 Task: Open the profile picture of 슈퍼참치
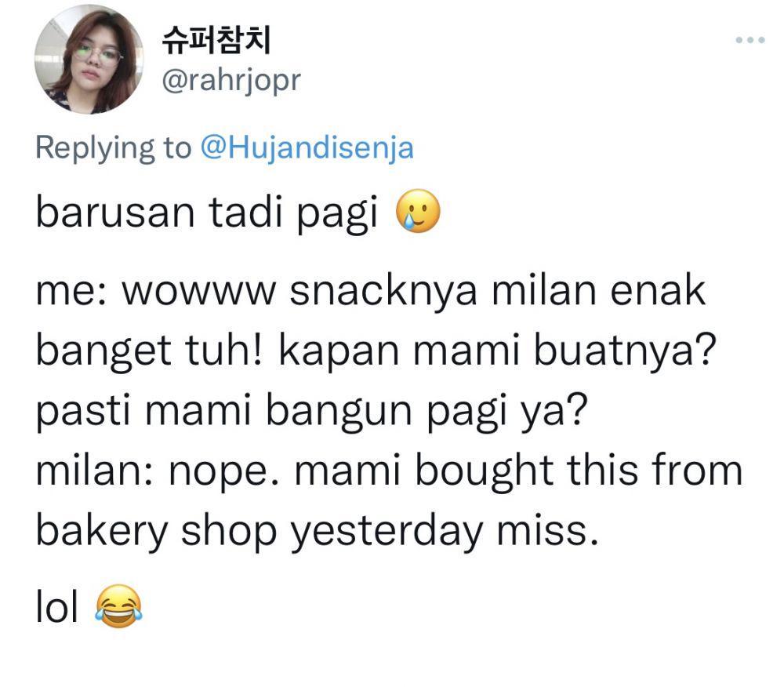point(89,59)
